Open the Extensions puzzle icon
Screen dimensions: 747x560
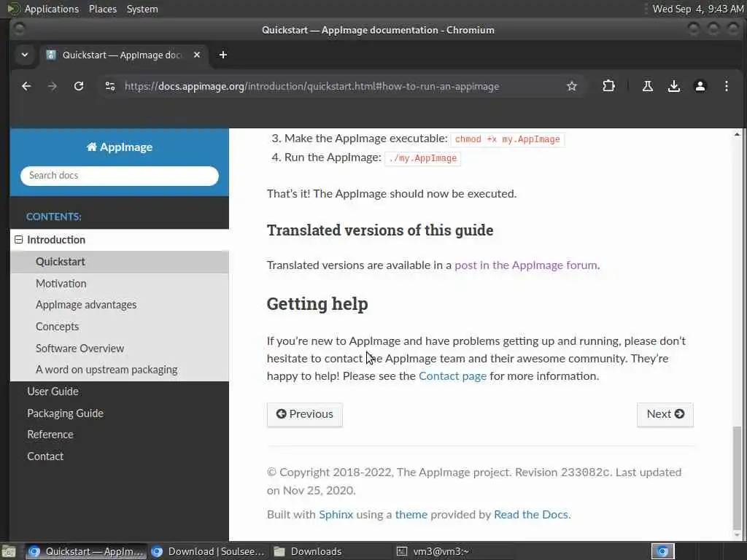[x=608, y=86]
